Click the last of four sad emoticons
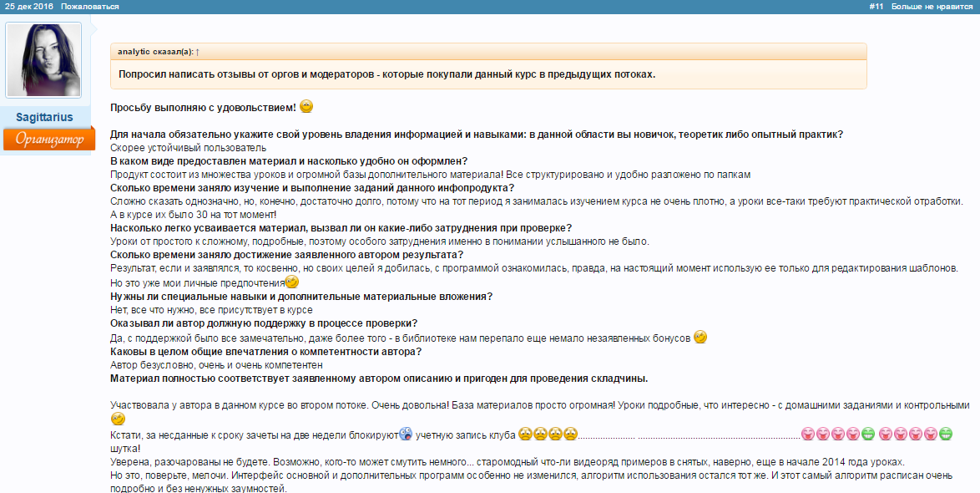This screenshot has height=493, width=980. coord(570,434)
